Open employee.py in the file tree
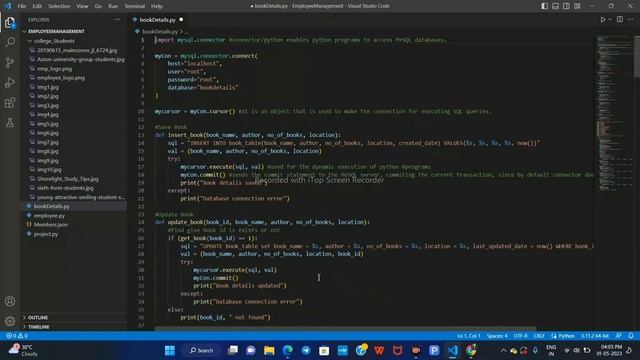The image size is (640, 360). coord(49,216)
